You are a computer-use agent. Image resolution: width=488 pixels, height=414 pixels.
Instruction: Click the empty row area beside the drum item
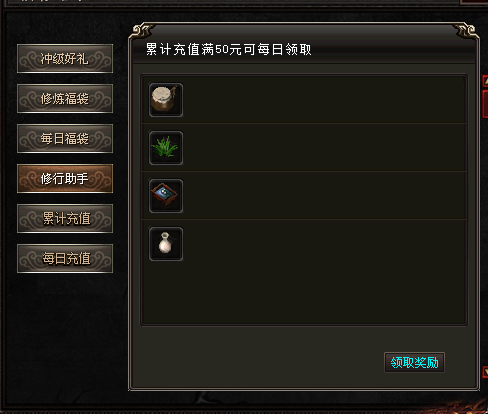(x=323, y=100)
